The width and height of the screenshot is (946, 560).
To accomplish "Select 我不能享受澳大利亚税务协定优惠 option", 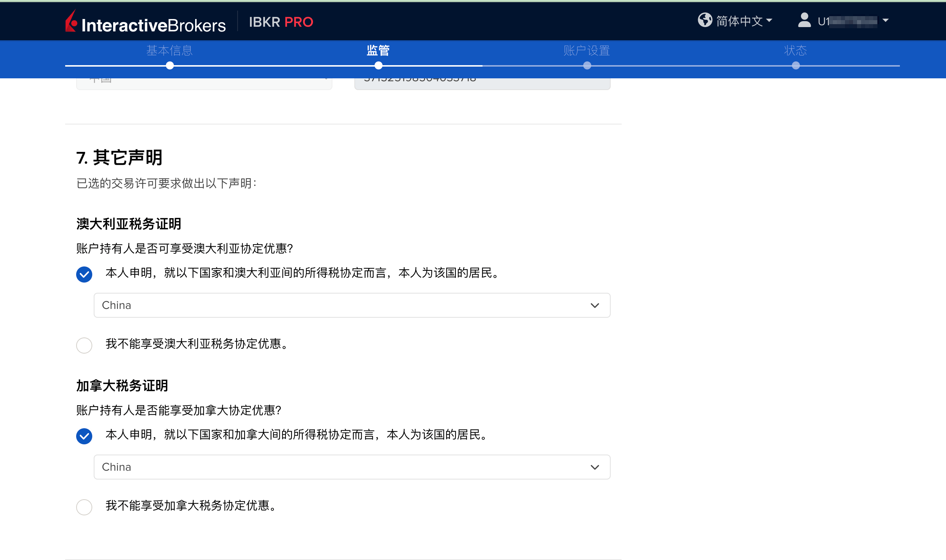I will coord(84,345).
